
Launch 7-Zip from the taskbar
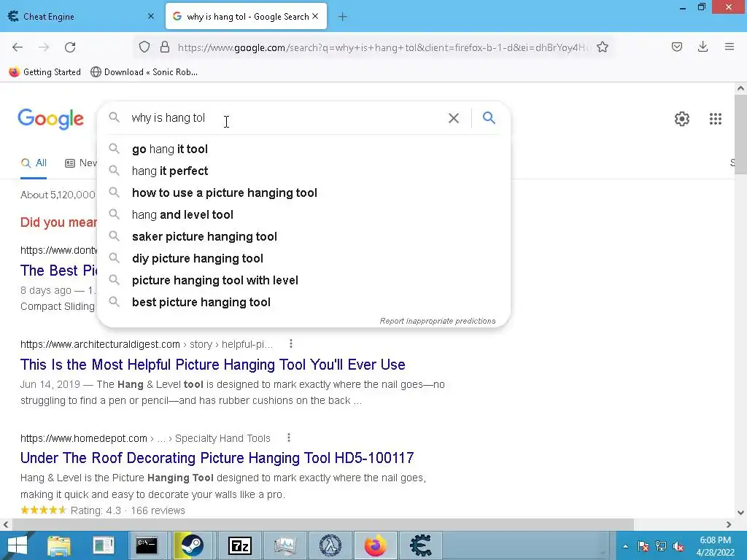(240, 545)
